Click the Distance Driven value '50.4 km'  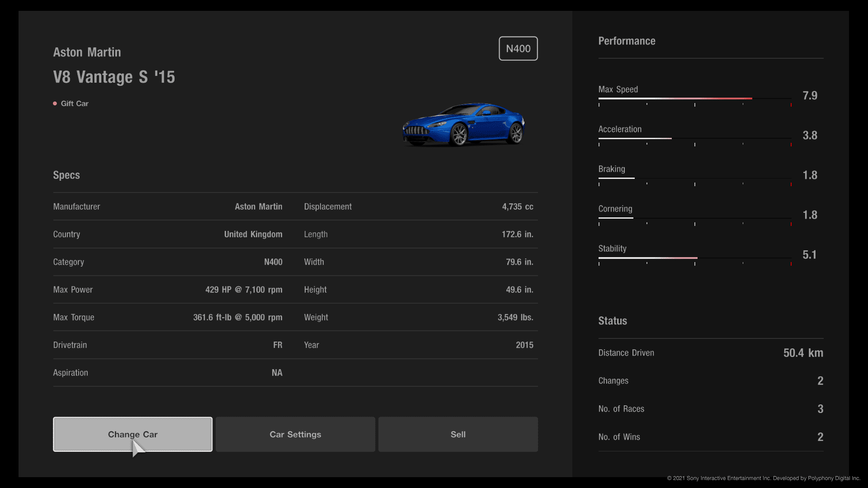click(x=803, y=353)
